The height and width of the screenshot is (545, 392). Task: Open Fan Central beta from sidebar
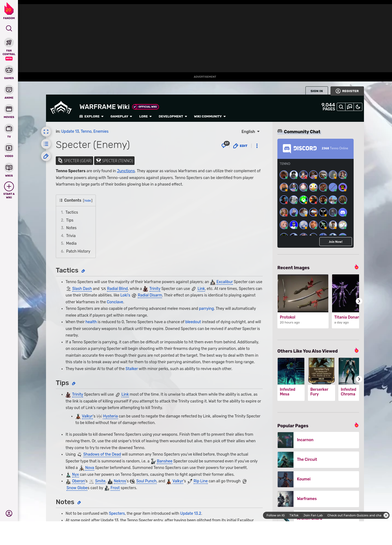coord(9,49)
